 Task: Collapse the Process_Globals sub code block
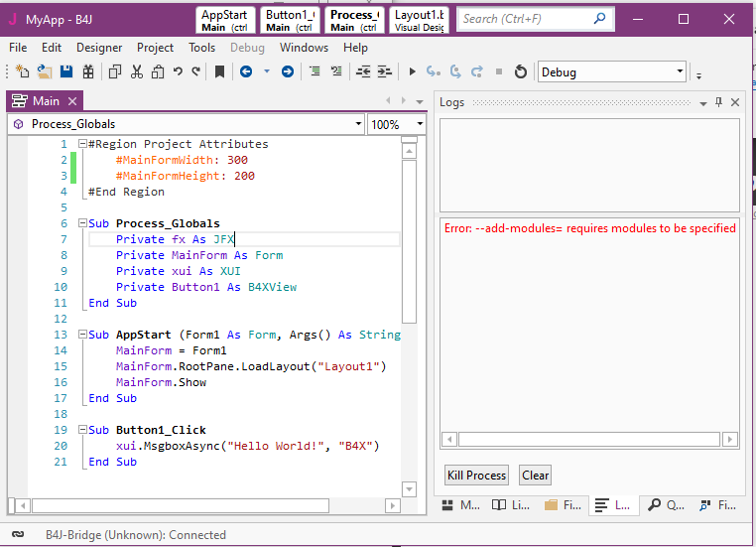(83, 223)
